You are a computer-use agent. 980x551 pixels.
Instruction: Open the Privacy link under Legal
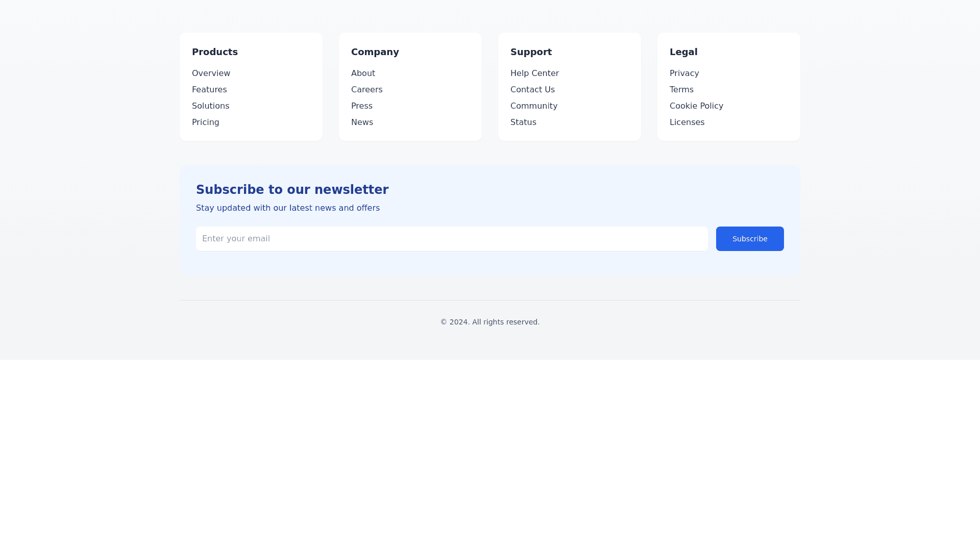click(x=684, y=73)
